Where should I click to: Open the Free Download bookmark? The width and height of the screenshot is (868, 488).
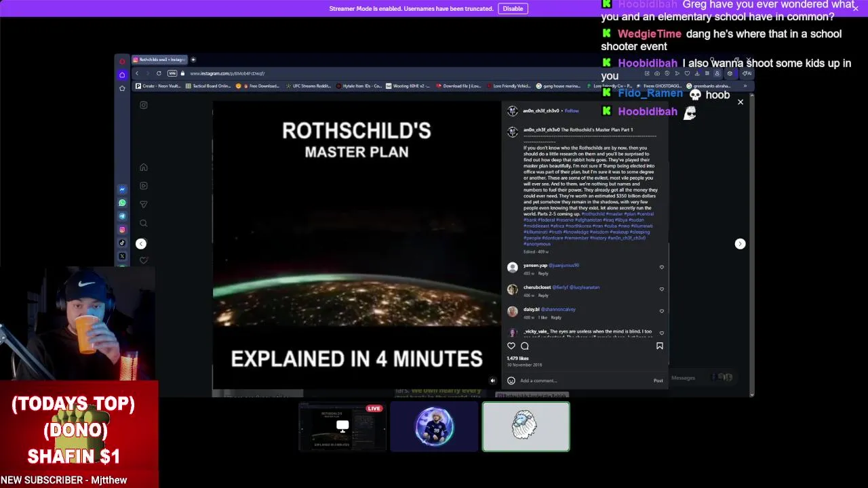tap(258, 86)
